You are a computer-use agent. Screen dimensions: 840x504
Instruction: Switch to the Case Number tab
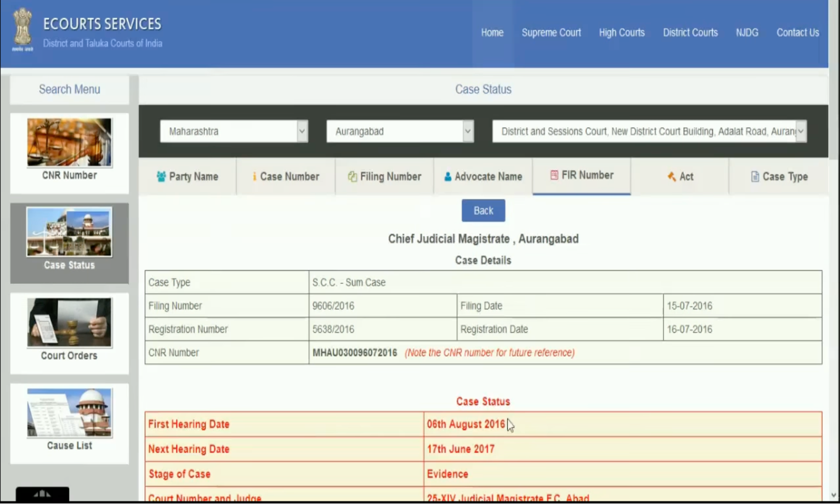pyautogui.click(x=286, y=176)
